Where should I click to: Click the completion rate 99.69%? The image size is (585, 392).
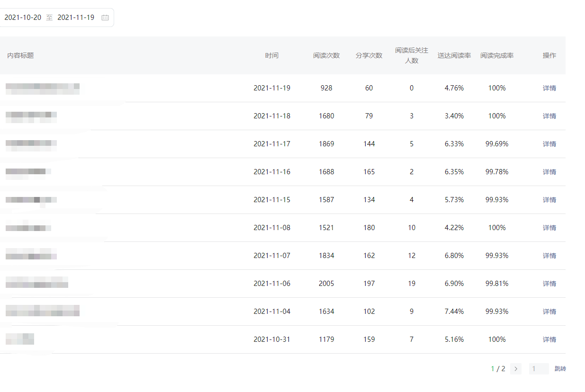(x=497, y=144)
